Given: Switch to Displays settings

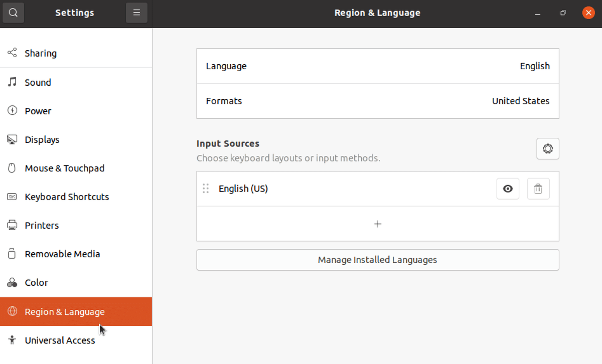Looking at the screenshot, I should [x=76, y=139].
